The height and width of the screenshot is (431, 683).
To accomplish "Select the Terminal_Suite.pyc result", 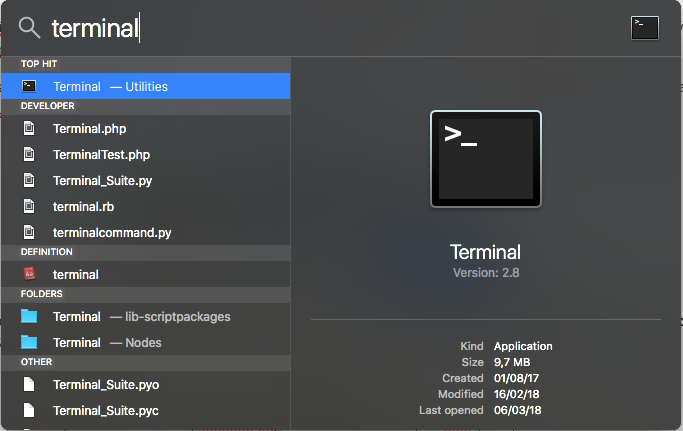I will tap(145, 411).
